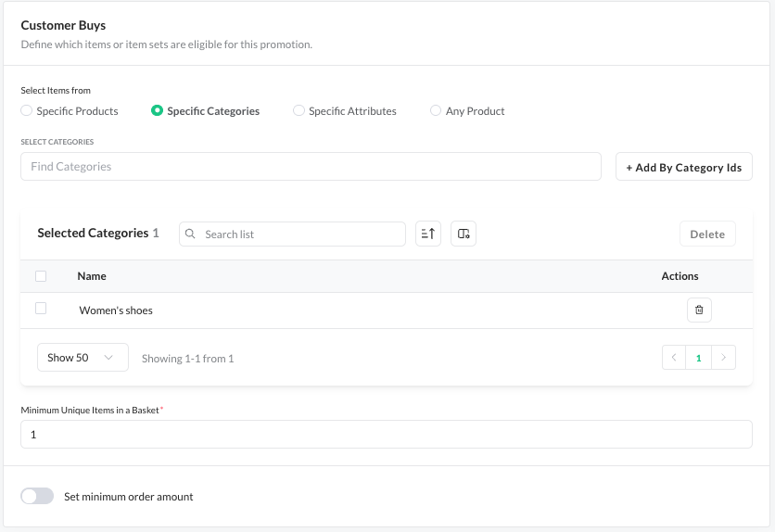Click the Selected Categories heading
The width and height of the screenshot is (775, 532).
pyautogui.click(x=93, y=233)
